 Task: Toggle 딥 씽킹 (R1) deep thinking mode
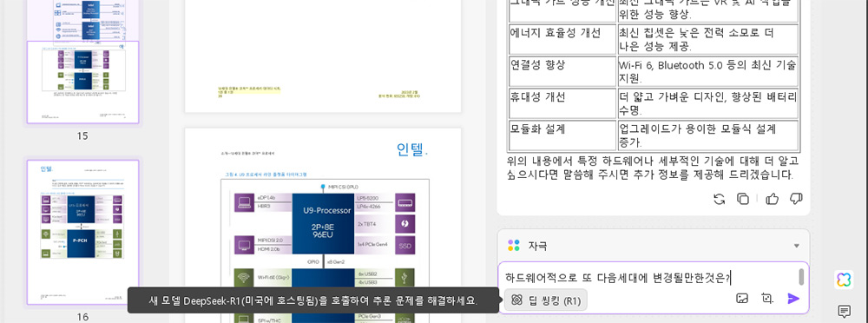click(x=546, y=300)
